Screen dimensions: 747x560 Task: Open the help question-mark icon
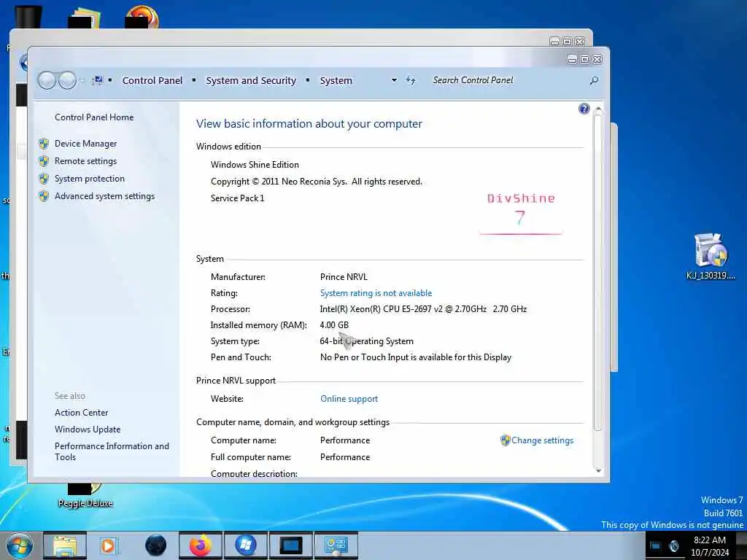point(584,109)
